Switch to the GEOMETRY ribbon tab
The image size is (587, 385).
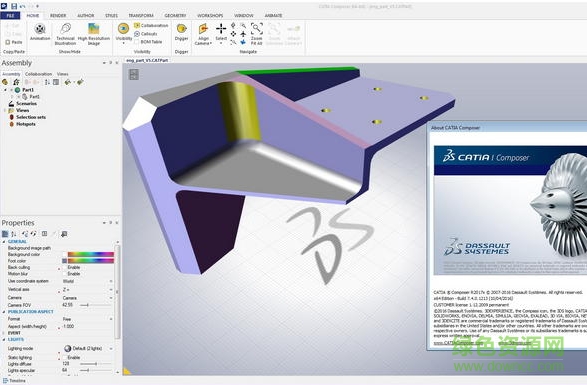coord(175,16)
